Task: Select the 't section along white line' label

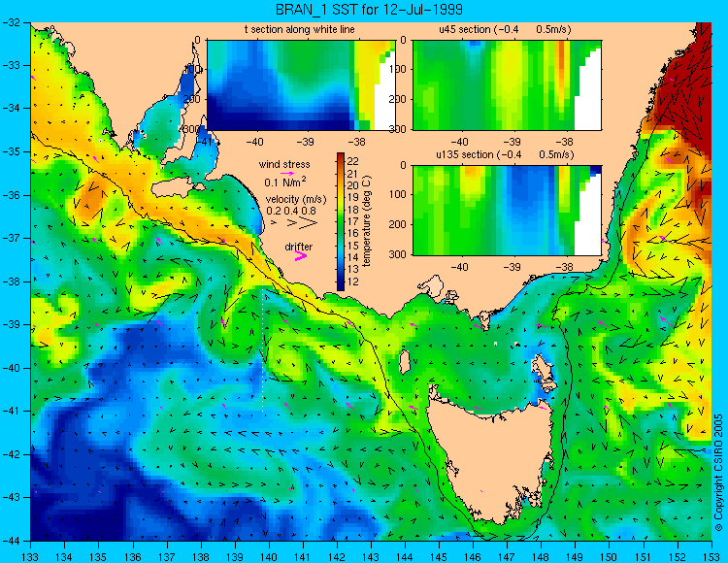Action: click(x=300, y=29)
